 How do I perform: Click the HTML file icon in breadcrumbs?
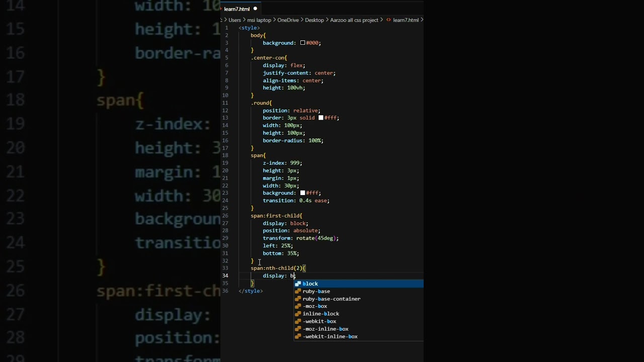(388, 20)
